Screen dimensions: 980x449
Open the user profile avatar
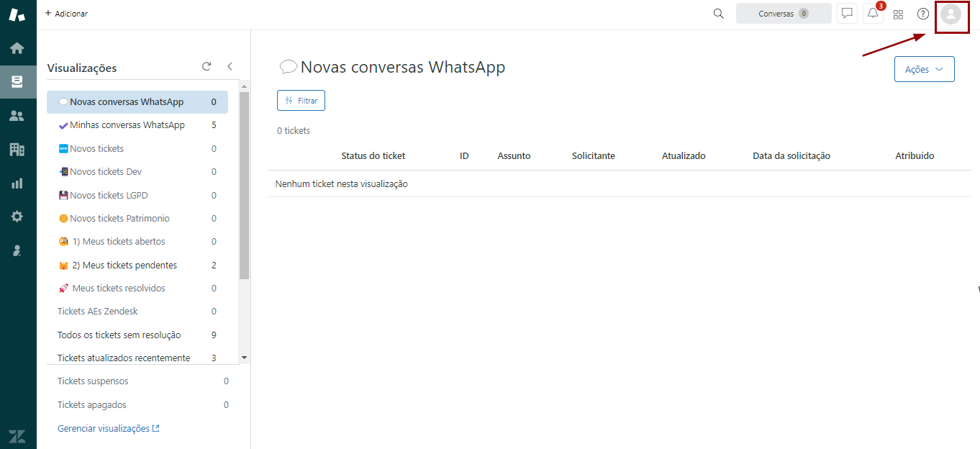click(951, 14)
